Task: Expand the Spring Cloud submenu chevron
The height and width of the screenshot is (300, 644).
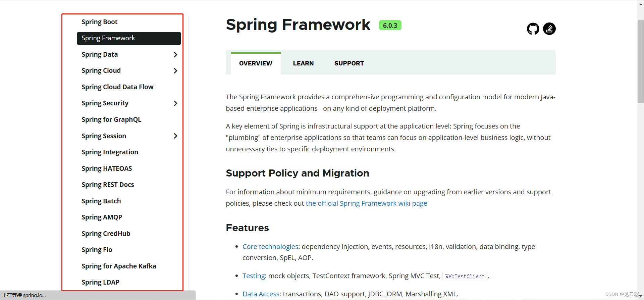Action: [x=175, y=71]
